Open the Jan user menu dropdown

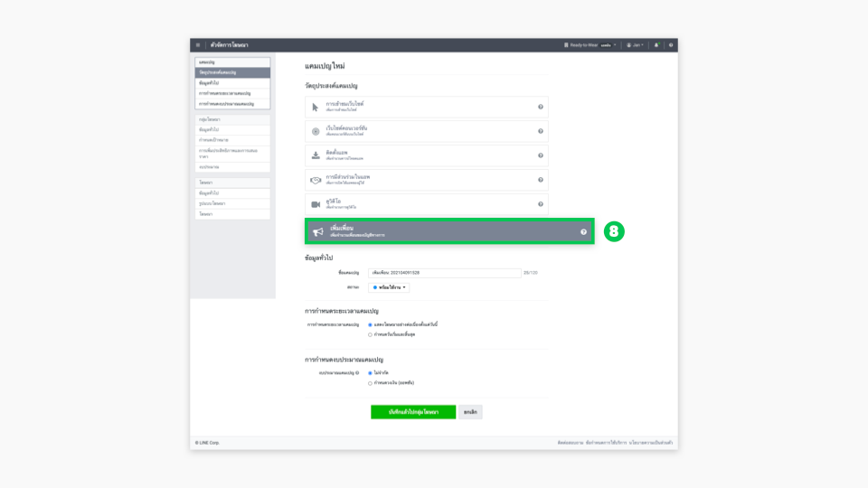click(635, 45)
